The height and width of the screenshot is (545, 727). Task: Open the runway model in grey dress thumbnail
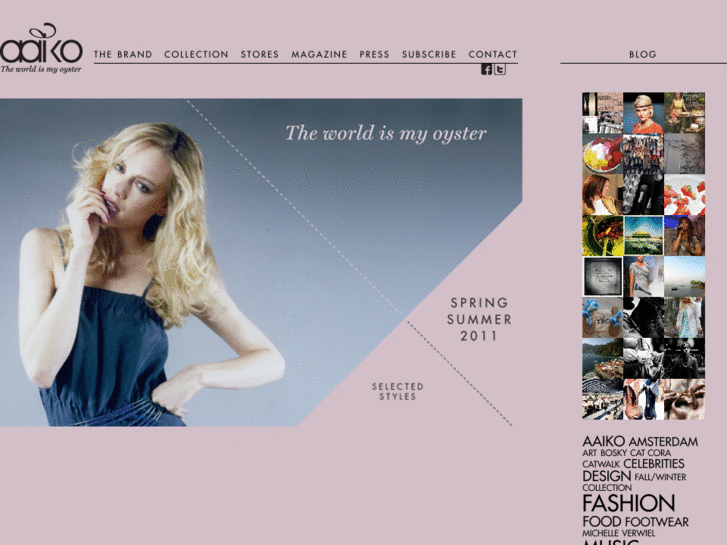(644, 276)
